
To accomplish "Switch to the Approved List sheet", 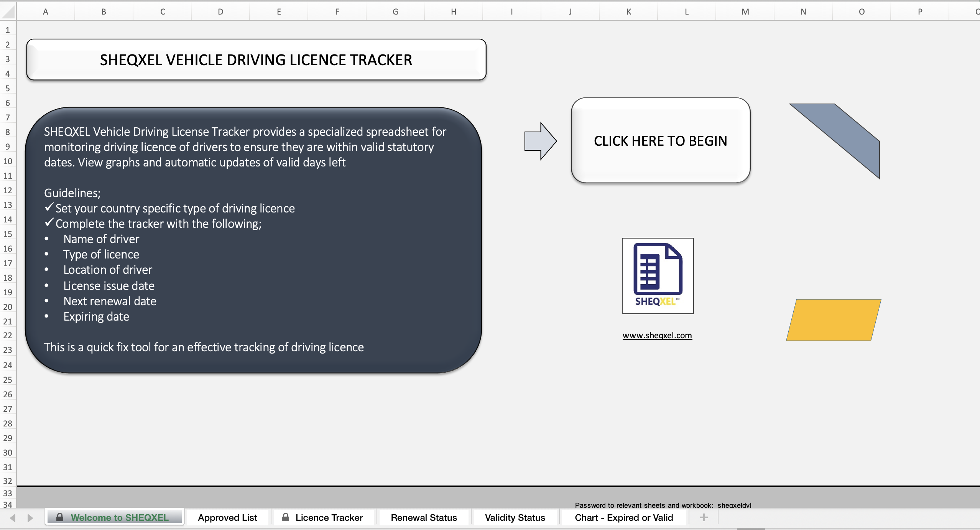I will (x=227, y=517).
